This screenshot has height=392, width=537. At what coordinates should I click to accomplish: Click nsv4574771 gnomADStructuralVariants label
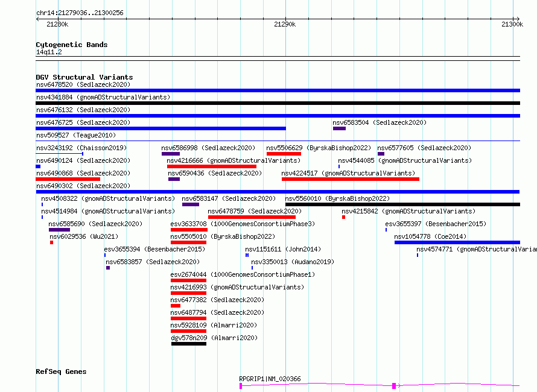(477, 249)
